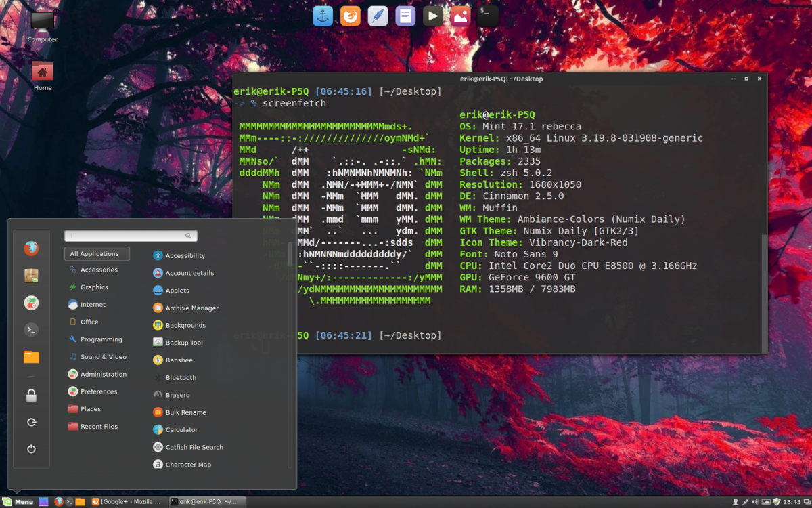The image size is (812, 508).
Task: Launch the terminal from the top dock
Action: coord(488,16)
